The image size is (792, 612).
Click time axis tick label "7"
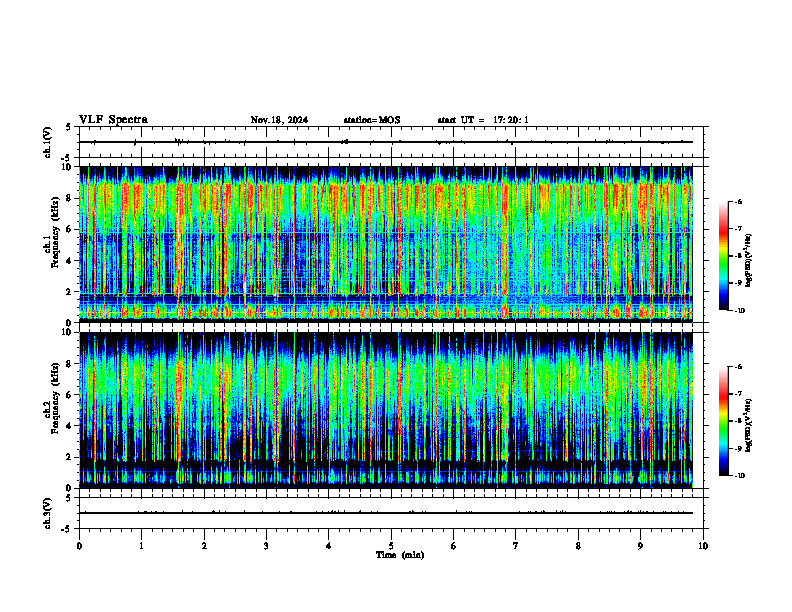[516, 546]
